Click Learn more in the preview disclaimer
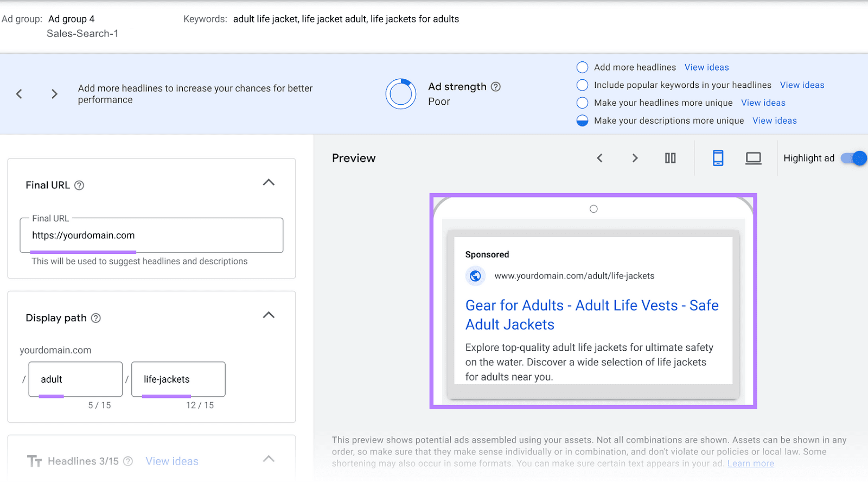The width and height of the screenshot is (868, 482). tap(750, 463)
